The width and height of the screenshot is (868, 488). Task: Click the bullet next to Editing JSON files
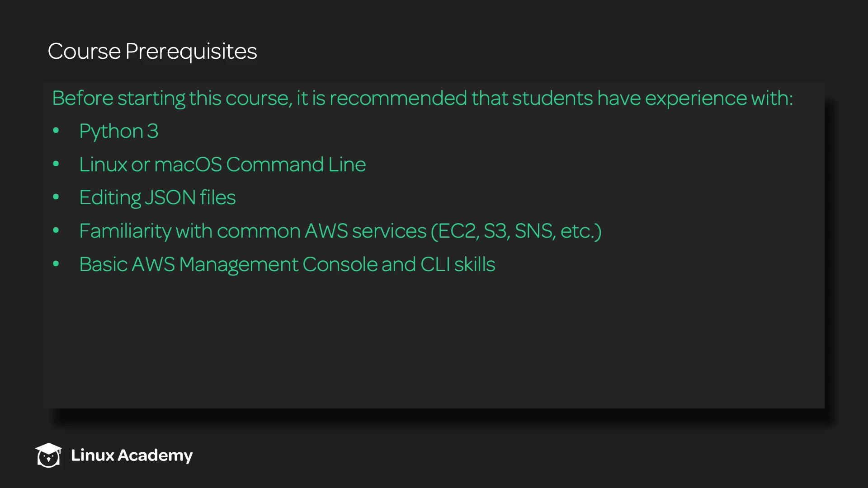tap(56, 197)
